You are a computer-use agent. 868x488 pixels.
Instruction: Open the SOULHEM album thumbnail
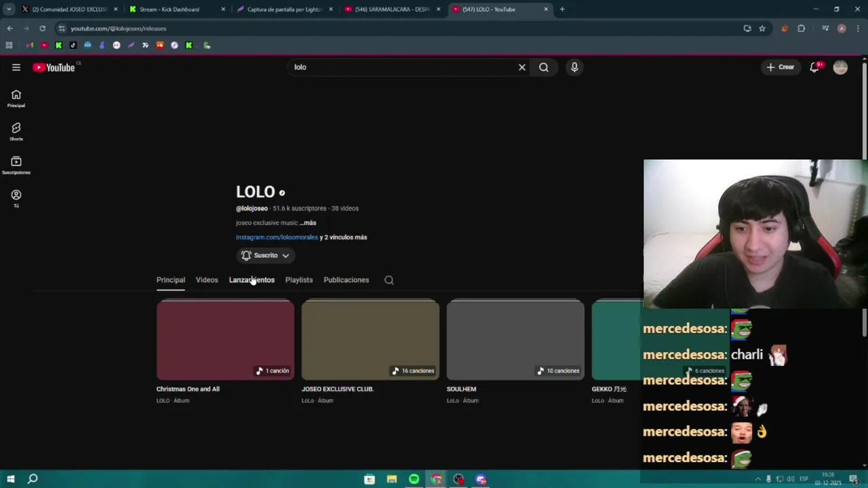pyautogui.click(x=515, y=340)
